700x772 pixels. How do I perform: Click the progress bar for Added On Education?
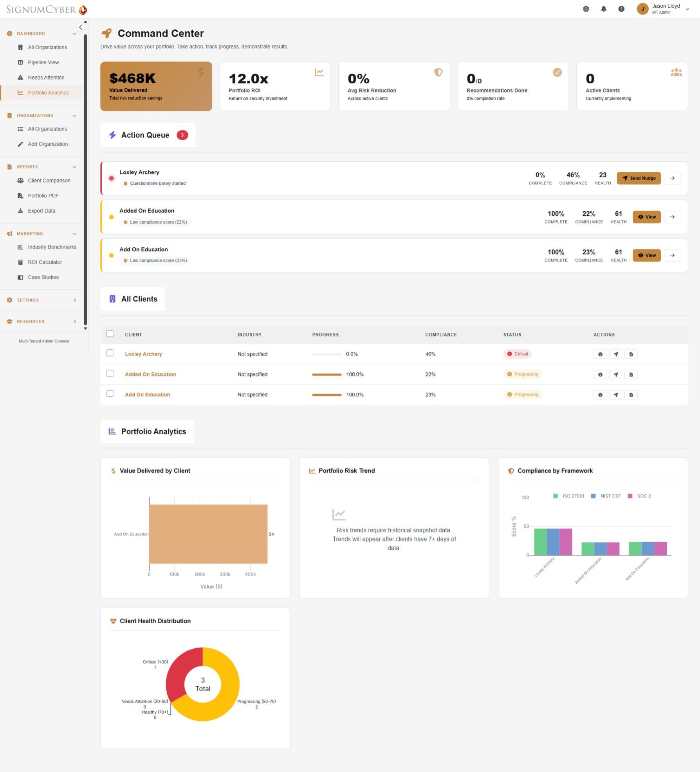(x=327, y=374)
